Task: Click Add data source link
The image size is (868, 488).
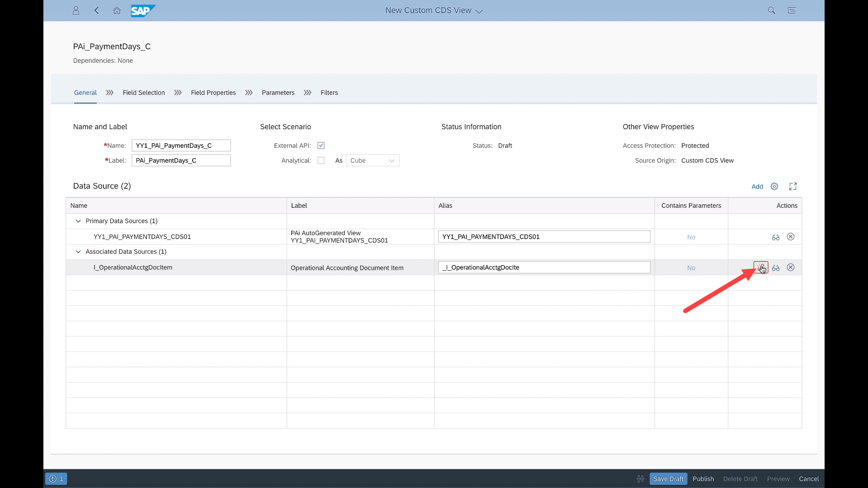Action: 757,186
